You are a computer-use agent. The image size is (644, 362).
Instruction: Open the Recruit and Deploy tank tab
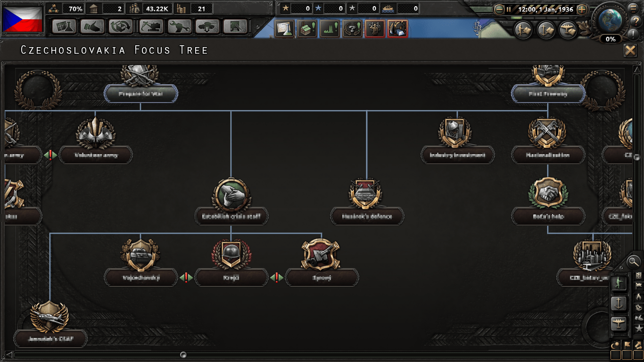tap(208, 26)
